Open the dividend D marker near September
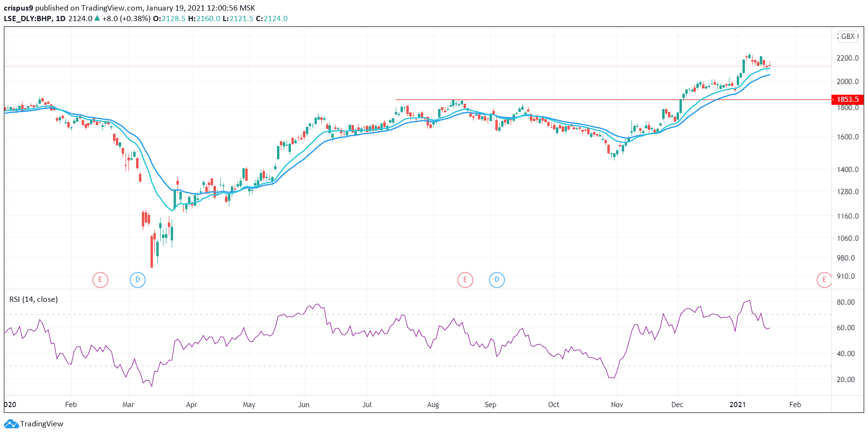The width and height of the screenshot is (868, 435). point(497,280)
